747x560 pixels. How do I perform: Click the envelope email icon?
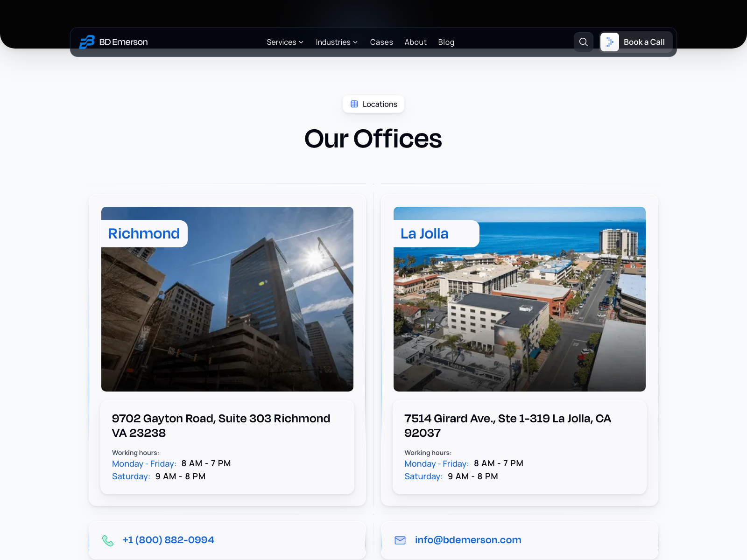click(x=400, y=540)
